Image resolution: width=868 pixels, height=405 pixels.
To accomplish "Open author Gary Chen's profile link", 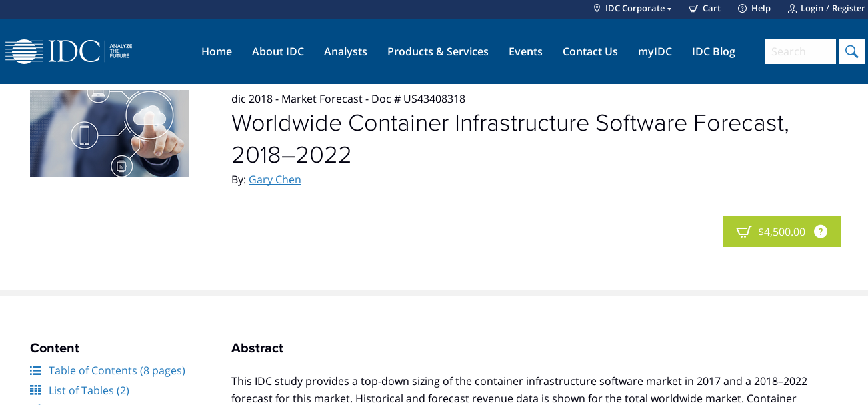I will [275, 179].
